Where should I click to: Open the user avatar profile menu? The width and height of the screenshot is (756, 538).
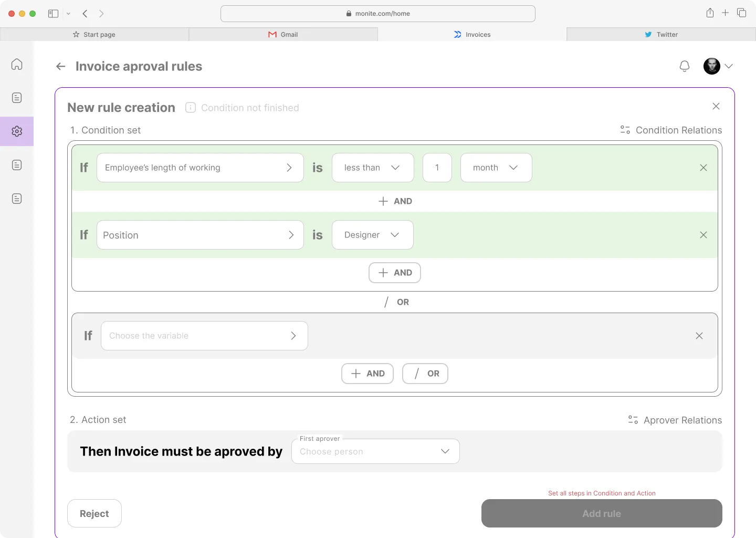(x=712, y=66)
